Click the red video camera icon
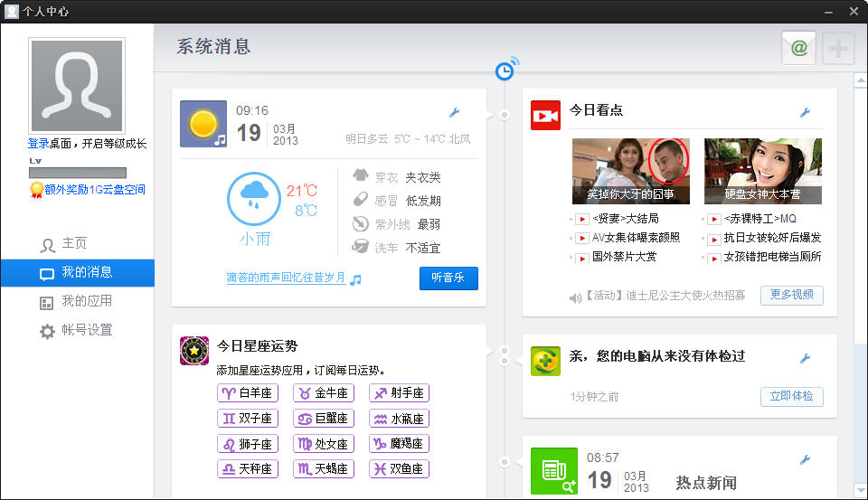Viewport: 868px width, 500px height. coord(545,116)
